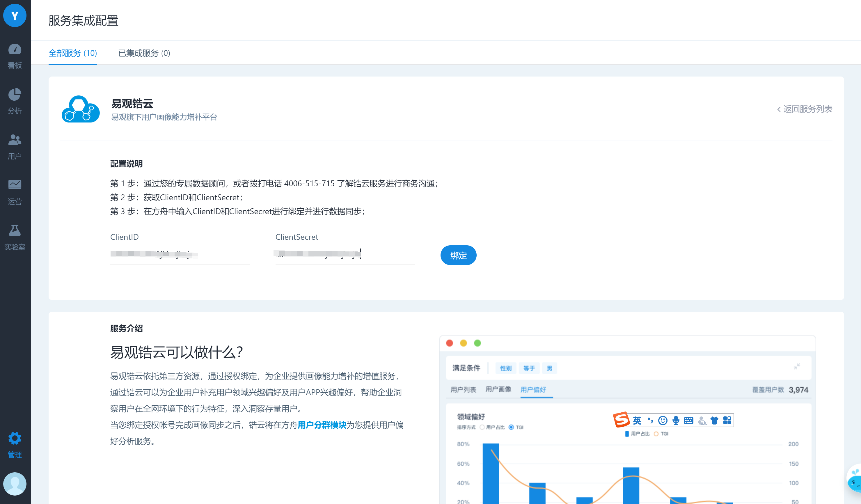Open the 管理 settings gear item
861x504 pixels.
[x=15, y=445]
